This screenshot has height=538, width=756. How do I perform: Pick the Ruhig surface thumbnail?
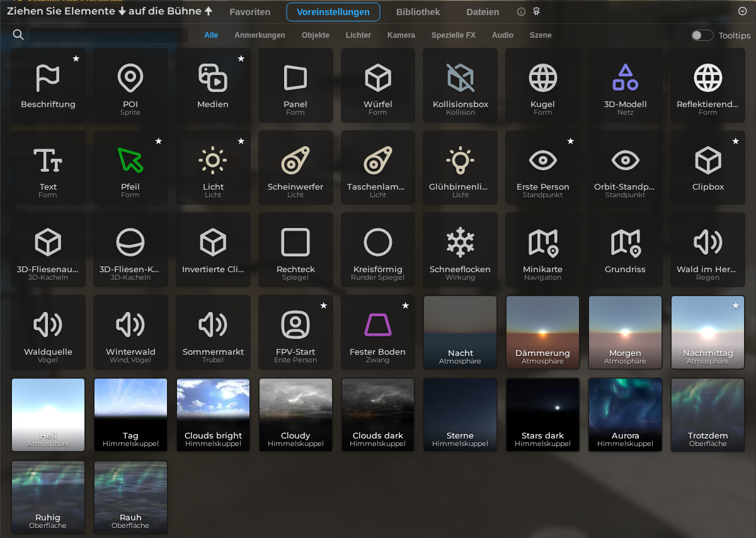(x=48, y=497)
